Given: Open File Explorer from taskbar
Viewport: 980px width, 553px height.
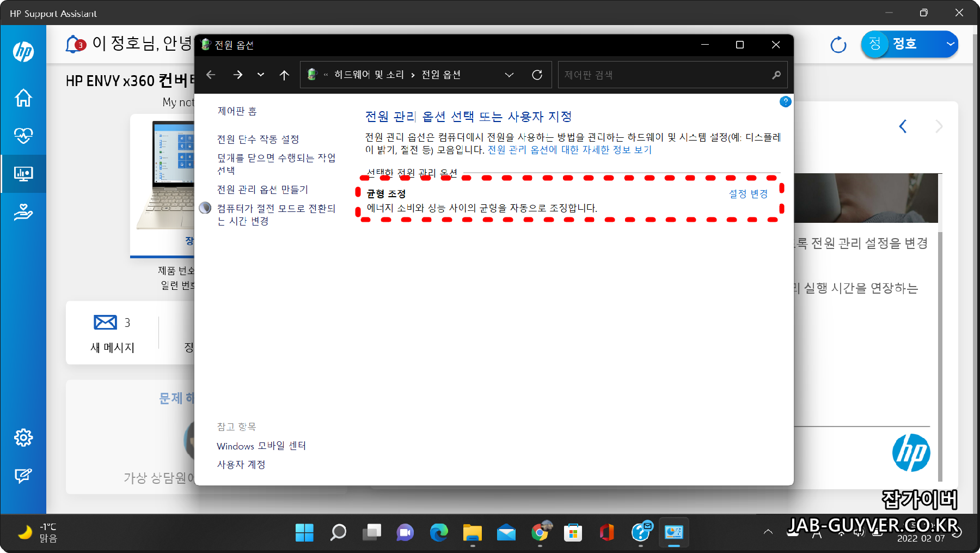Looking at the screenshot, I should pos(473,532).
